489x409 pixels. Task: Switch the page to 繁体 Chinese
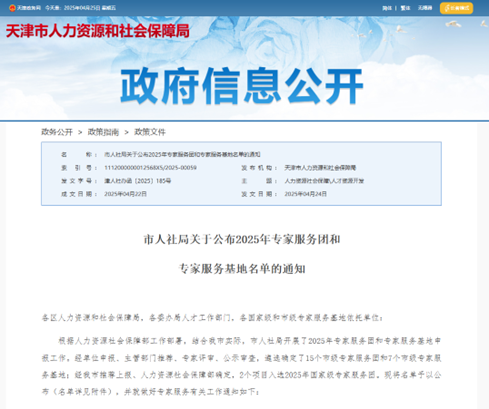(405, 8)
